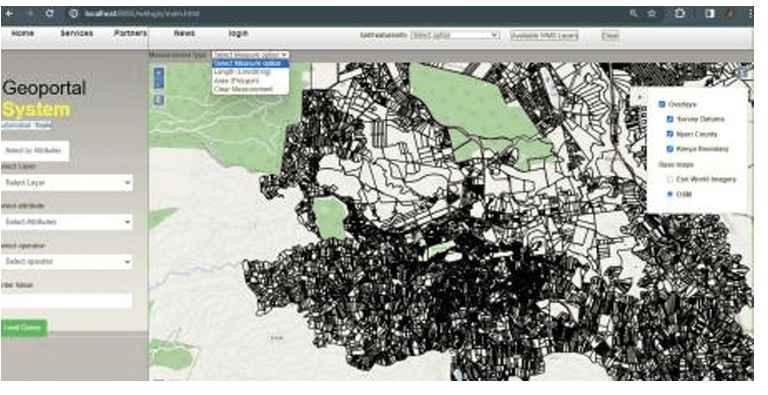Reload the page with the refresh icon
The image size is (768, 395).
(x=49, y=14)
